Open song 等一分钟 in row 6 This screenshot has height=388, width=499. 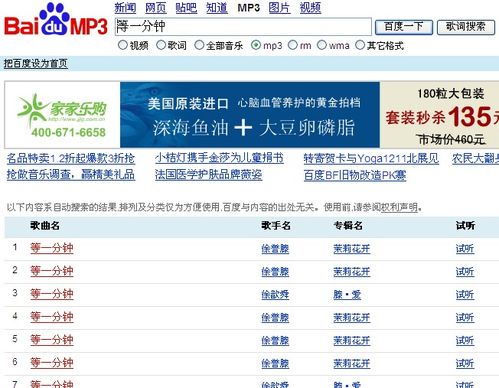[x=52, y=363]
